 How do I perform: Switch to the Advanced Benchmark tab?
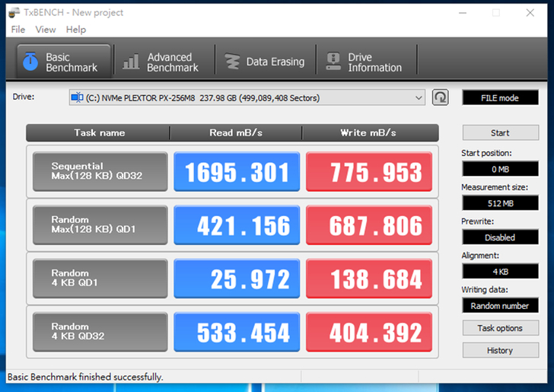pyautogui.click(x=161, y=62)
